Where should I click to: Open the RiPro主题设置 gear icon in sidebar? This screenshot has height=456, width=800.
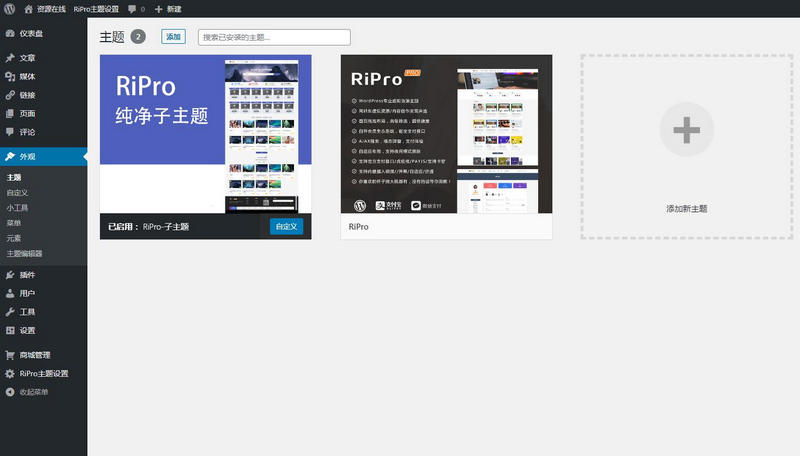(10, 373)
